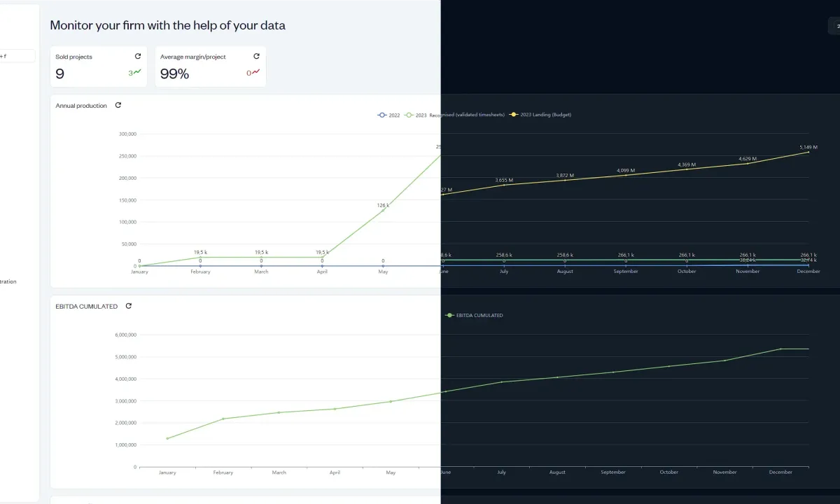Open the Average margin/project card
The image size is (840, 504).
[x=211, y=66]
